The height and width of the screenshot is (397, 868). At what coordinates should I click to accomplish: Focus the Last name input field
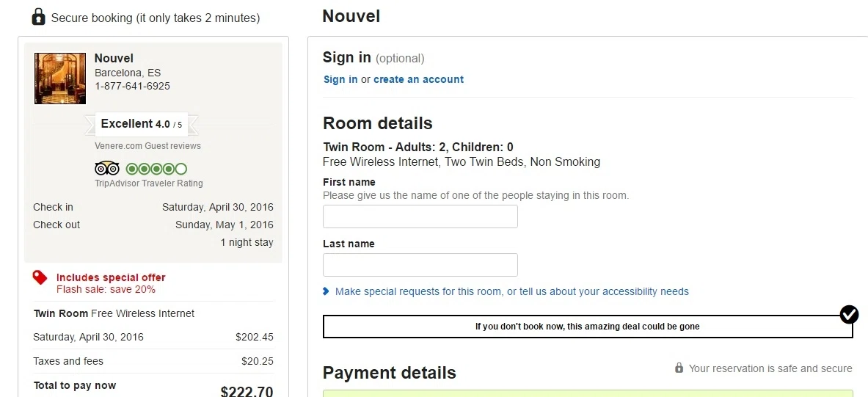pyautogui.click(x=420, y=265)
